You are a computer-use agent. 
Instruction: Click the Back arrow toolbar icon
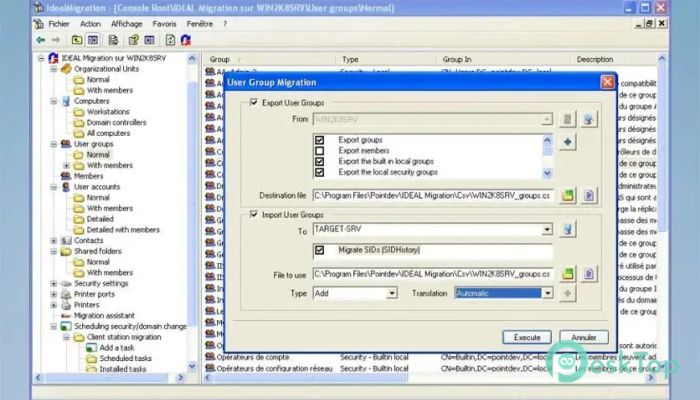41,40
